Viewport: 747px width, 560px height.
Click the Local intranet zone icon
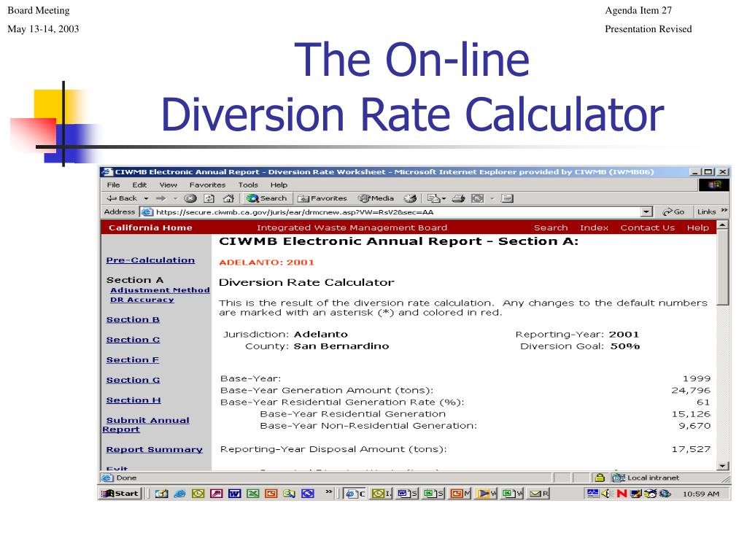619,477
